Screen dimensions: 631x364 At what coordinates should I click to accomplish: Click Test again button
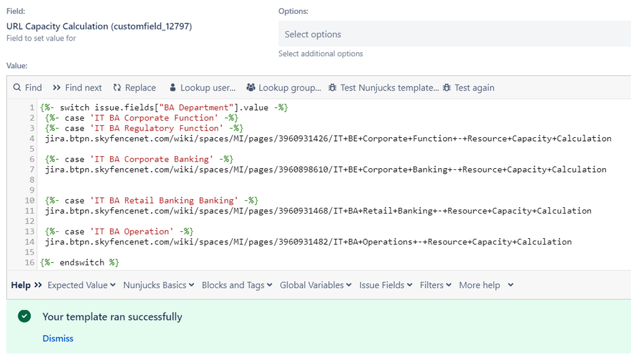[x=469, y=87]
